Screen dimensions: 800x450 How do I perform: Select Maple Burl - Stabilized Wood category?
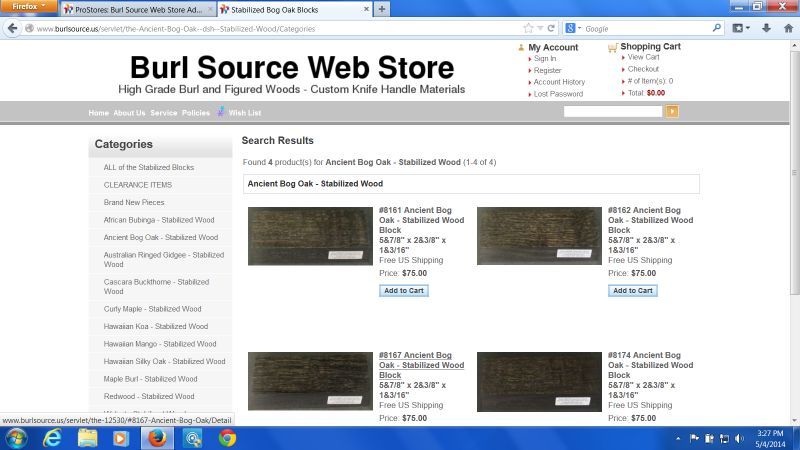[150, 379]
